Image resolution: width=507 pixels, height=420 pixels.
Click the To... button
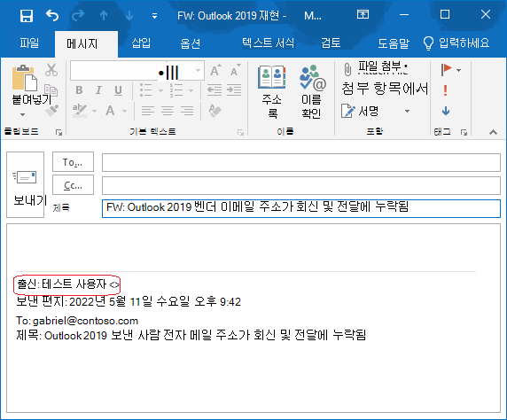pyautogui.click(x=73, y=161)
